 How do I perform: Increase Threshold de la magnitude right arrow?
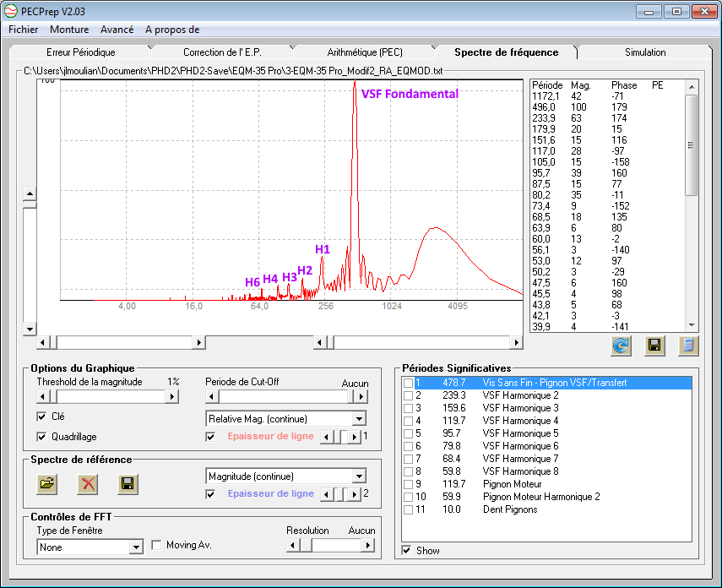click(171, 396)
